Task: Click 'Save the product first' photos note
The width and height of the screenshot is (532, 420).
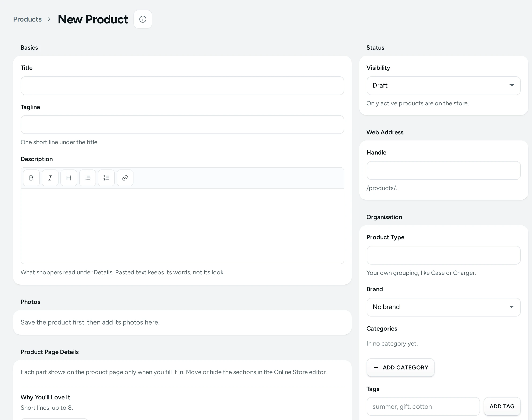Action: (x=90, y=322)
